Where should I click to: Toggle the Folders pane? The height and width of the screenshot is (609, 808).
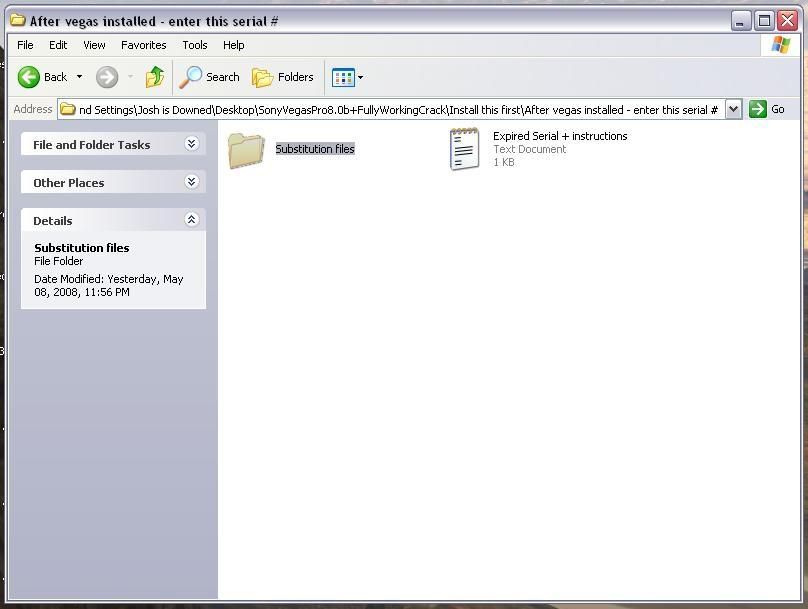[283, 77]
